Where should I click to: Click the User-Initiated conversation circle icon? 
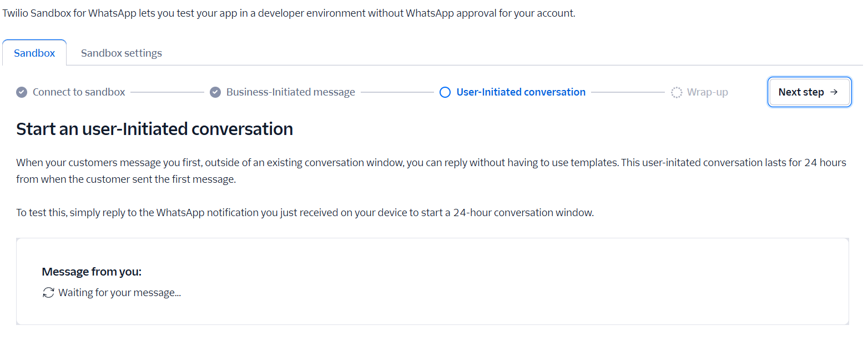pyautogui.click(x=445, y=92)
